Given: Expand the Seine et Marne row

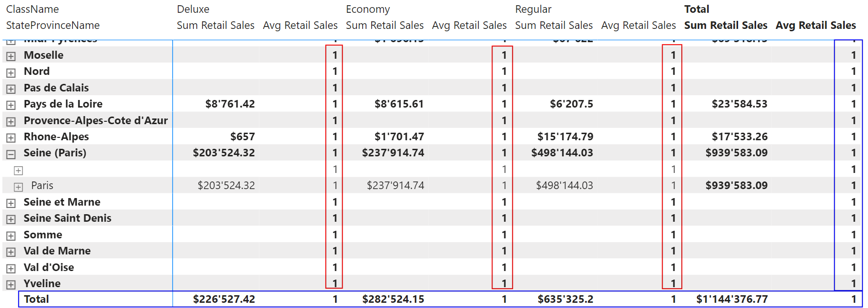Looking at the screenshot, I should [11, 203].
